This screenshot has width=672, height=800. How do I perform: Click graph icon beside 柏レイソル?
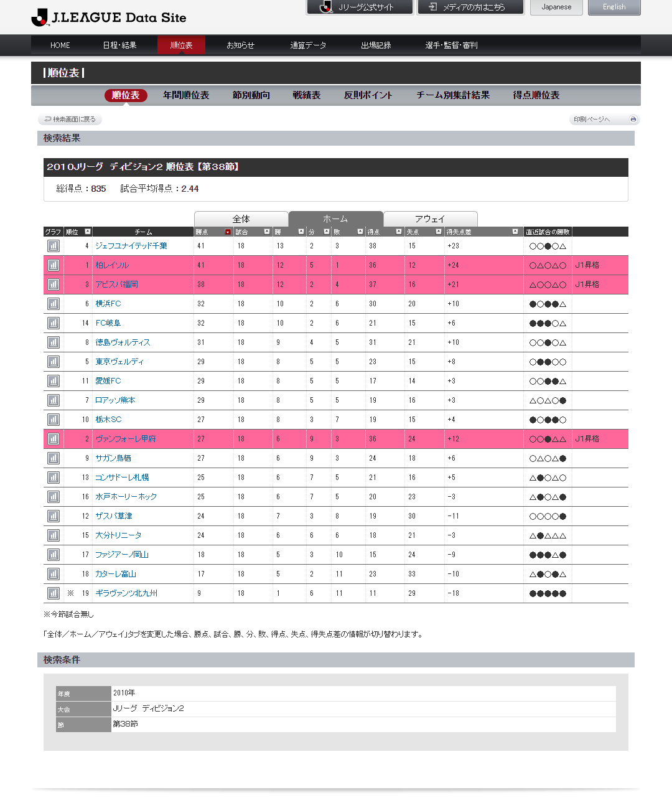point(54,265)
